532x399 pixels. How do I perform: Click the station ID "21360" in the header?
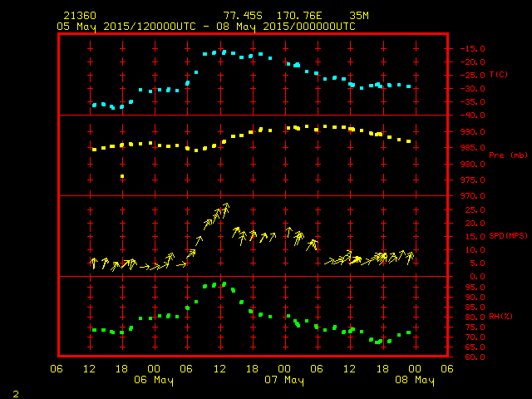pos(80,16)
